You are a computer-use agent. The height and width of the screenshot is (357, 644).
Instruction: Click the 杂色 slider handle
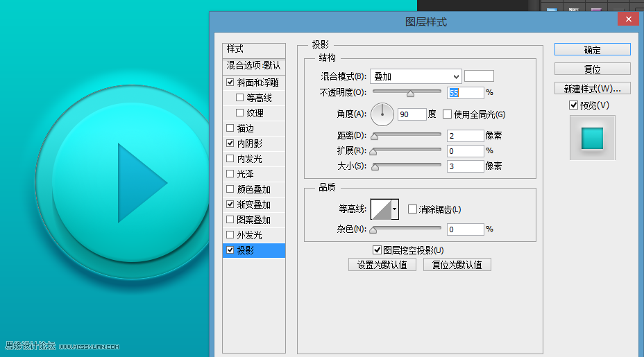coord(373,230)
